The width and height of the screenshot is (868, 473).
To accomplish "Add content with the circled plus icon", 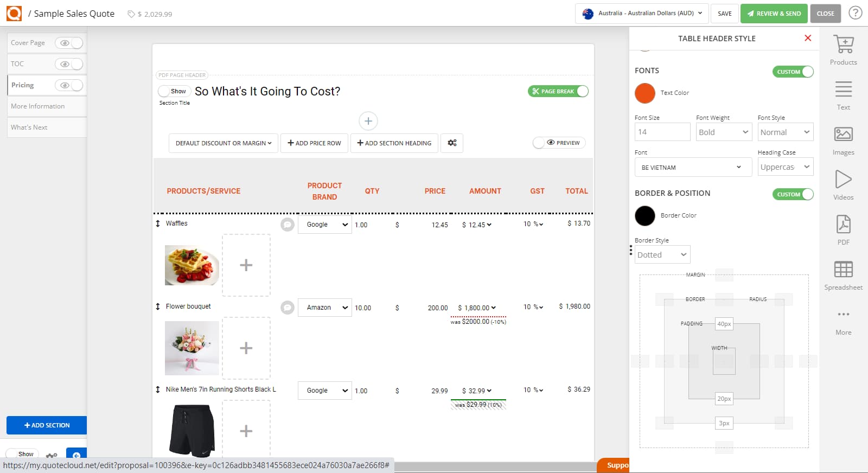I will pyautogui.click(x=368, y=121).
